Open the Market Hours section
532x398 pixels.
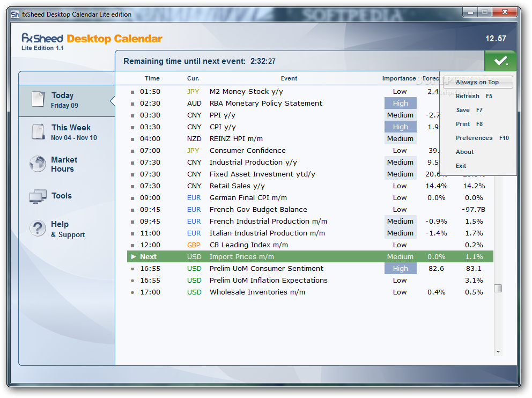(67, 164)
